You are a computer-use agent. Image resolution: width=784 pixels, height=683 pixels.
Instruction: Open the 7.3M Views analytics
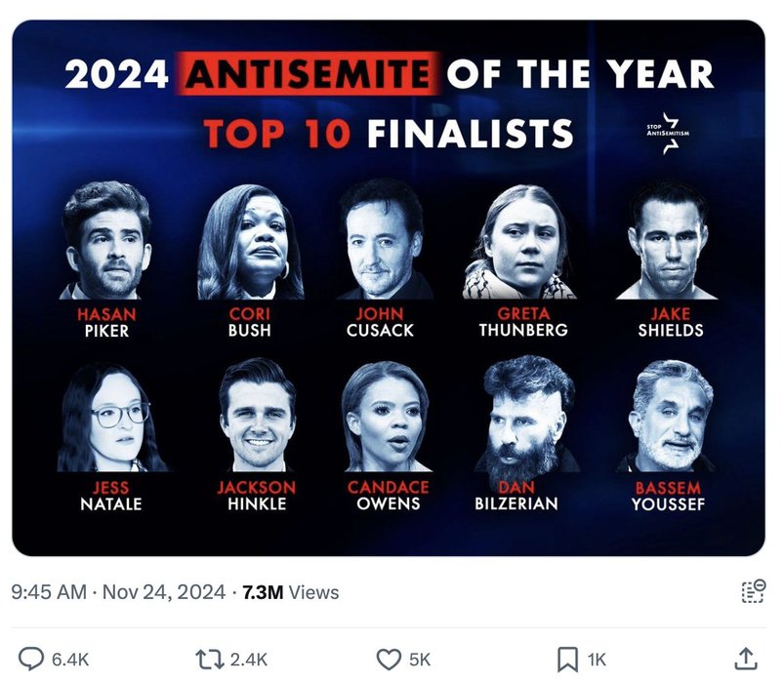(291, 592)
